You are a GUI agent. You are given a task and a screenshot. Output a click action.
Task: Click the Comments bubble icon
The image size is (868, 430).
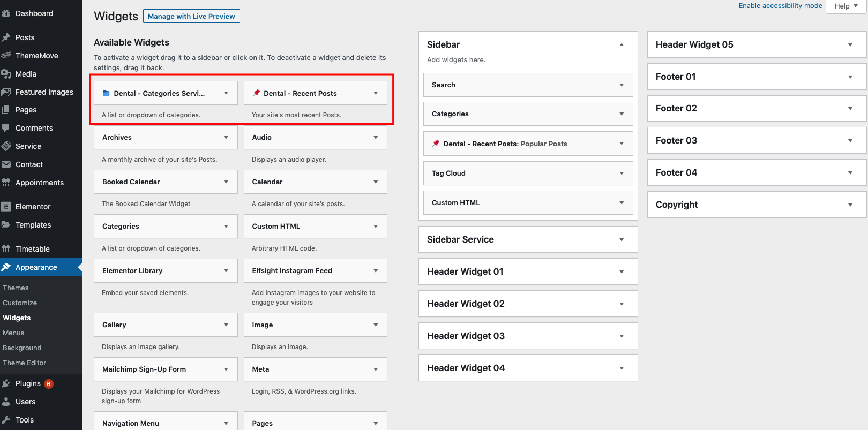click(x=6, y=128)
